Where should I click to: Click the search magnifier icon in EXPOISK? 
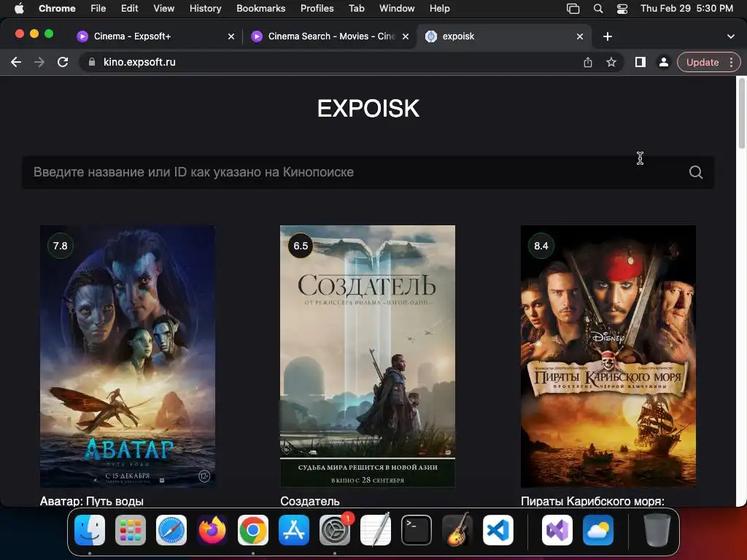[695, 172]
